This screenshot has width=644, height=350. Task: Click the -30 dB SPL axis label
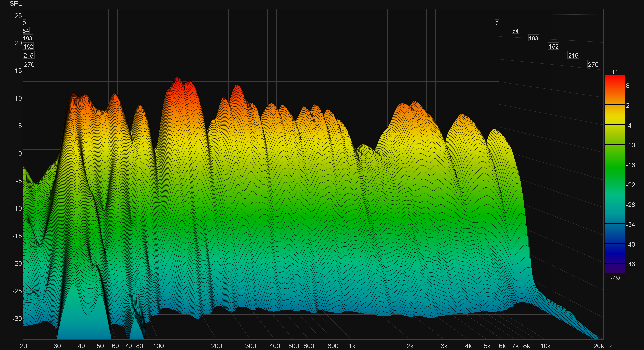pyautogui.click(x=17, y=319)
